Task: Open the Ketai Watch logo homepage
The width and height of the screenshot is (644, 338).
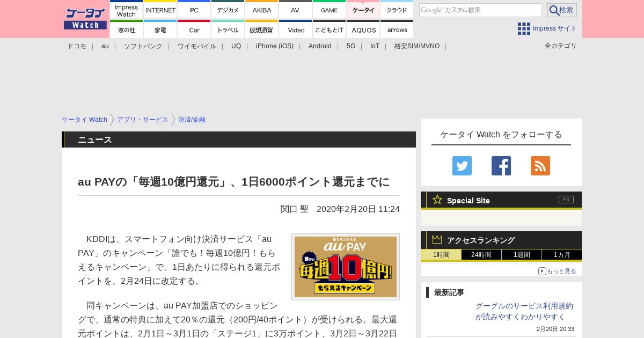Action: pos(85,19)
